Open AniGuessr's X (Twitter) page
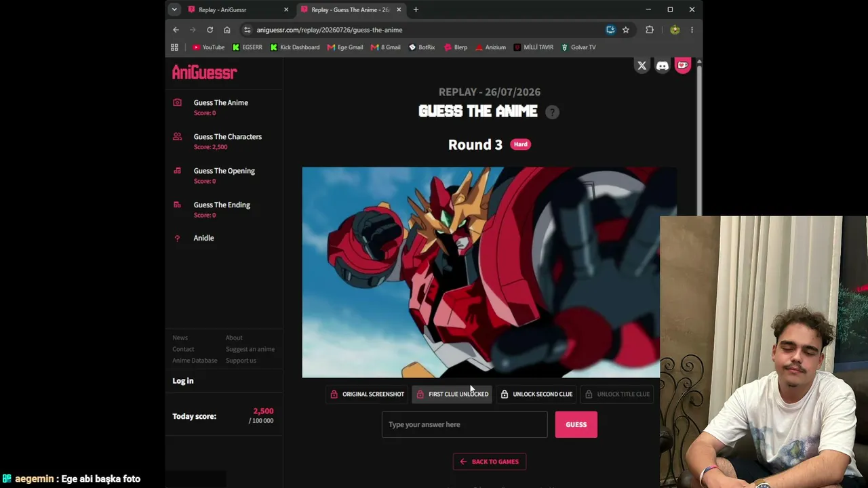Viewport: 868px width, 488px height. point(642,66)
